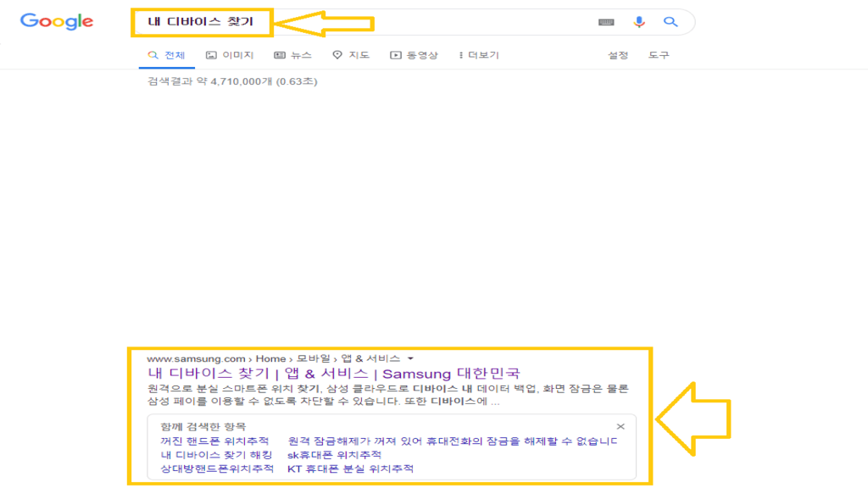Select the 전체 tab
Viewport: 868px width, 488px height.
pyautogui.click(x=167, y=55)
